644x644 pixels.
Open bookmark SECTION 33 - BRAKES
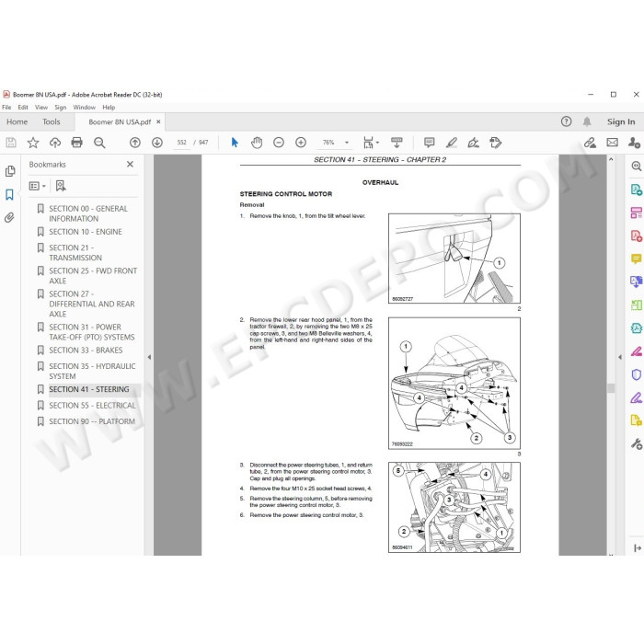point(86,351)
